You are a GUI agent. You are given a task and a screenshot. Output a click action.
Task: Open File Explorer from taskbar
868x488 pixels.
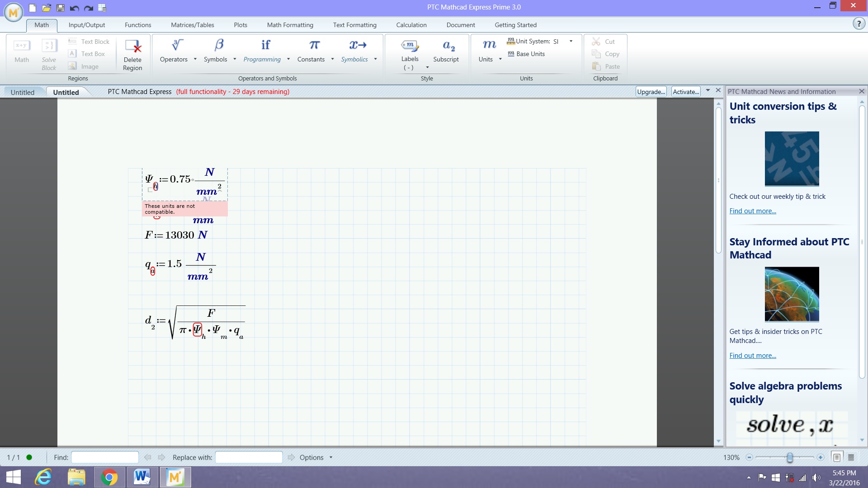(76, 477)
